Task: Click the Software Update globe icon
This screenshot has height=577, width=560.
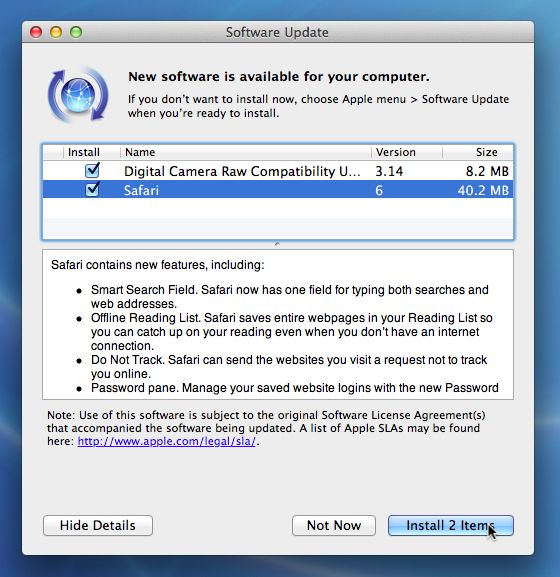Action: pos(78,95)
